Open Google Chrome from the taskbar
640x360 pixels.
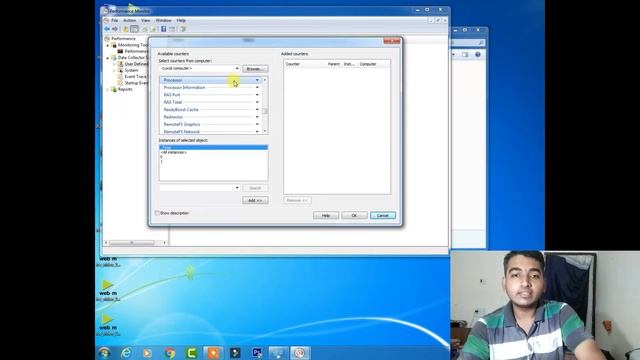pyautogui.click(x=170, y=353)
